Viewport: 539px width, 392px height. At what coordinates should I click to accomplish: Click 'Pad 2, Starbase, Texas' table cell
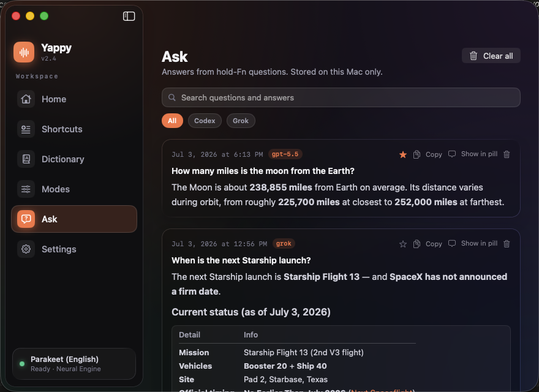(285, 379)
